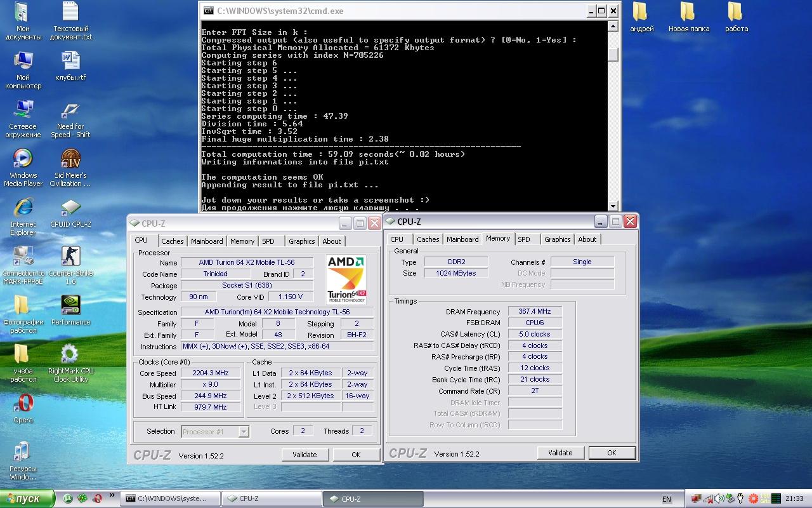Click the EN language indicator in taskbar
The width and height of the screenshot is (812, 508).
pyautogui.click(x=667, y=499)
